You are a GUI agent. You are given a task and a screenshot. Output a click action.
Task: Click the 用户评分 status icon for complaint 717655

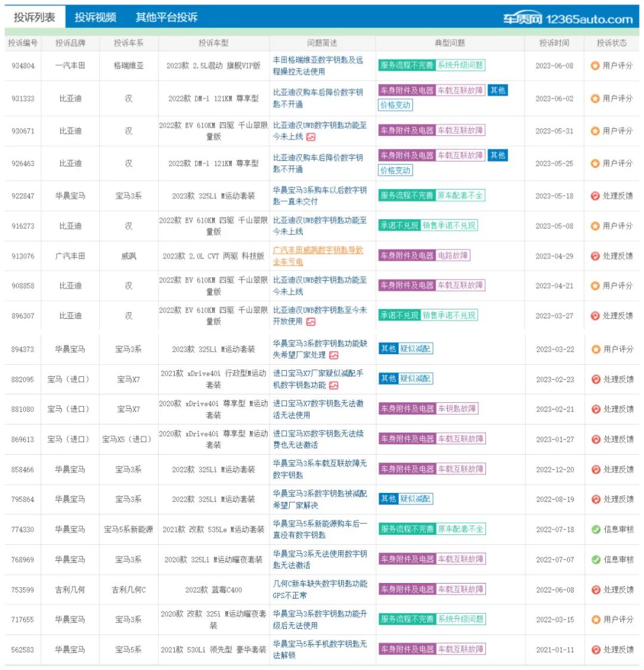[596, 619]
